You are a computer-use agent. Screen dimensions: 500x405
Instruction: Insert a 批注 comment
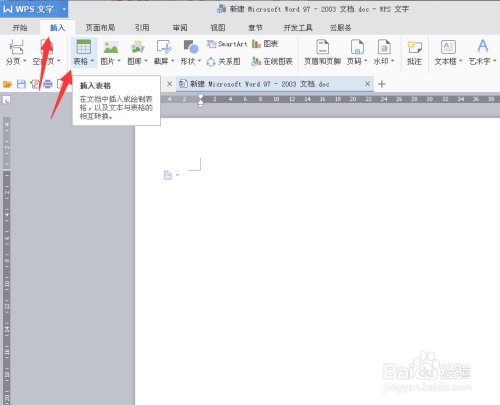[x=415, y=52]
